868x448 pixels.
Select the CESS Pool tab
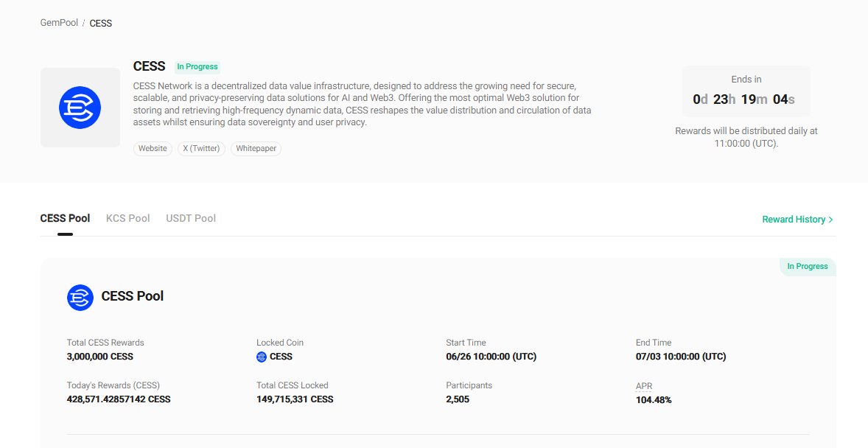click(65, 218)
